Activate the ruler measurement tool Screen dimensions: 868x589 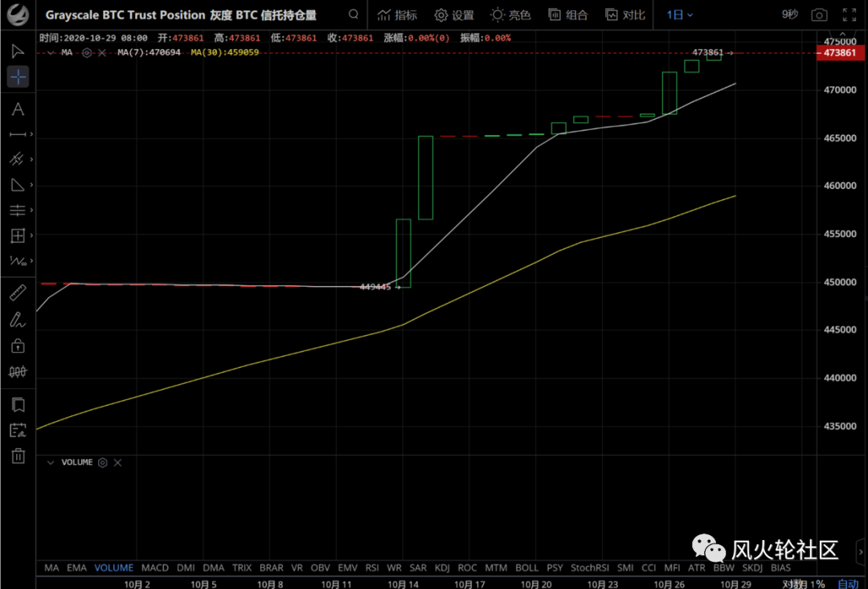click(x=18, y=292)
